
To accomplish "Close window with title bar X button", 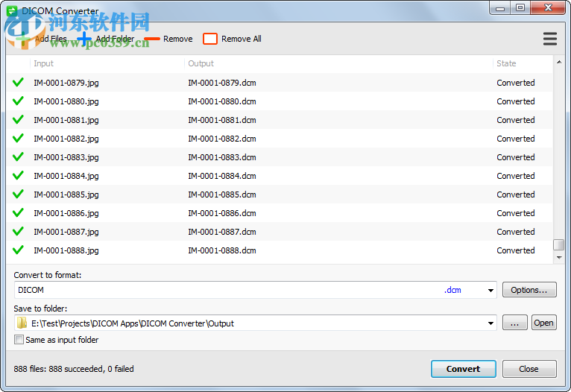I will pos(548,7).
